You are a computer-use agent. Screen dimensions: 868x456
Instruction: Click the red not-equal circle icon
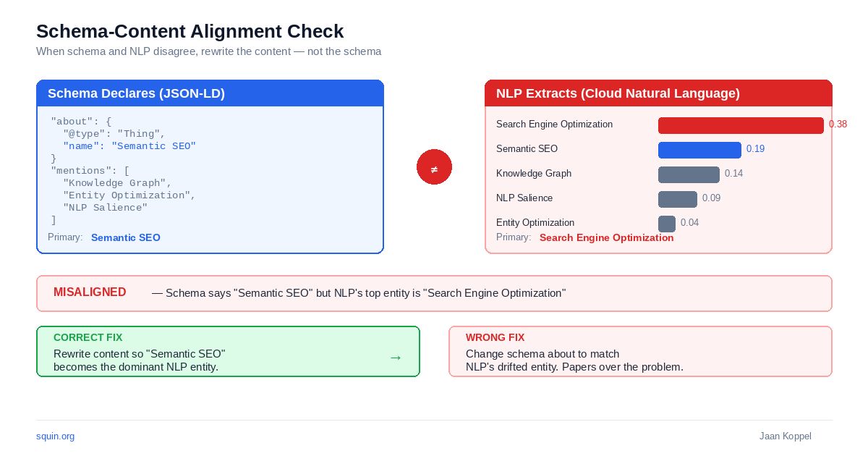(434, 166)
